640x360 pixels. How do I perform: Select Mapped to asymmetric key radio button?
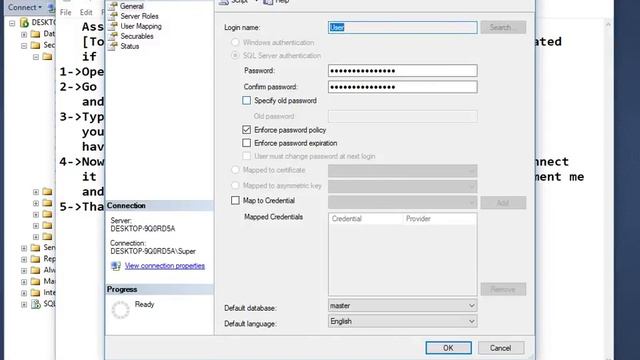pos(235,186)
